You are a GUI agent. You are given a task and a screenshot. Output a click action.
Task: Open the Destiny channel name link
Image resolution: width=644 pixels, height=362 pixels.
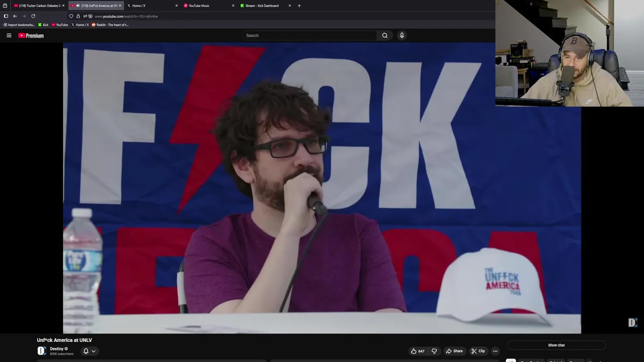point(57,349)
